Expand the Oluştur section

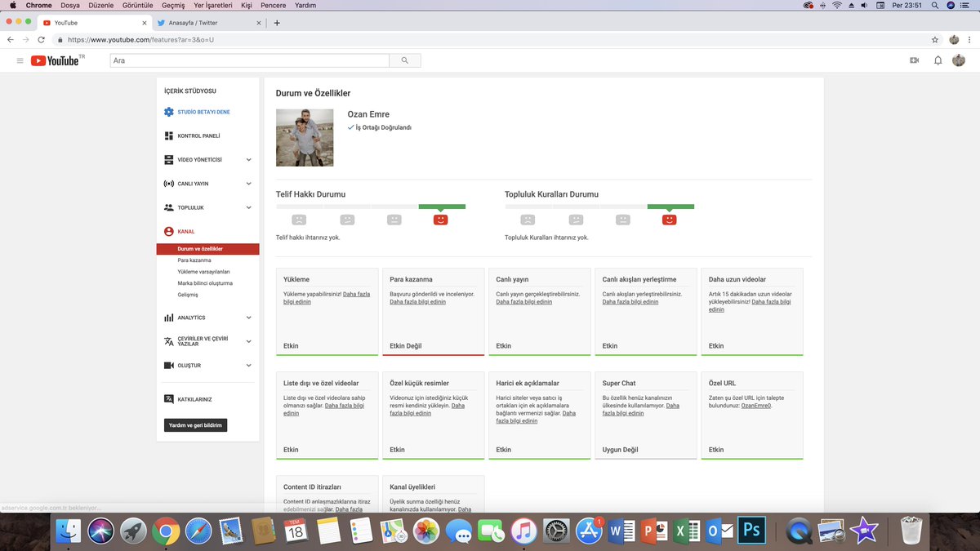[x=249, y=366]
